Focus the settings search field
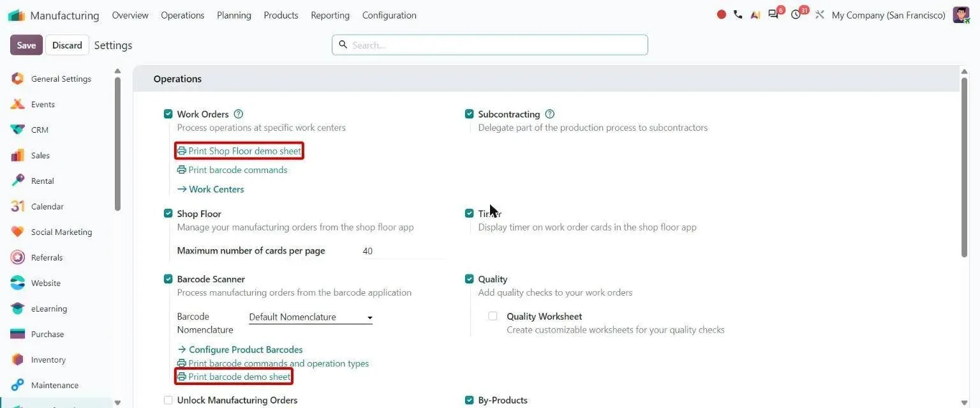This screenshot has height=408, width=980. [x=490, y=45]
